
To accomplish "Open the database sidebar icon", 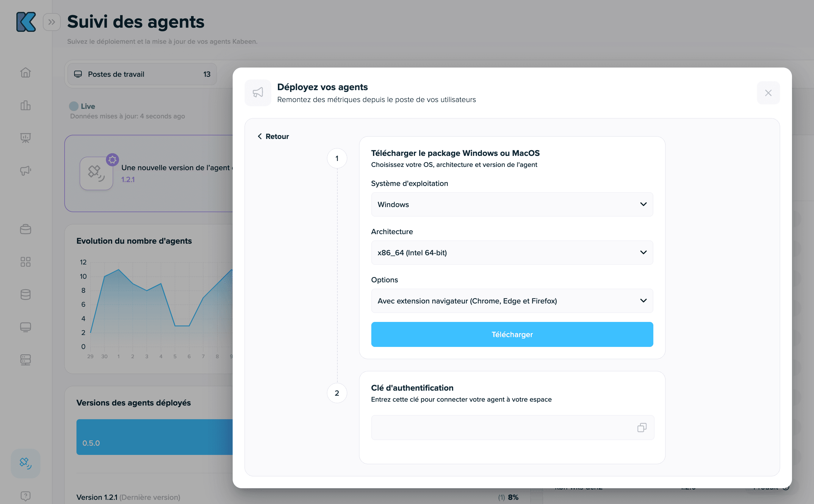I will (25, 294).
